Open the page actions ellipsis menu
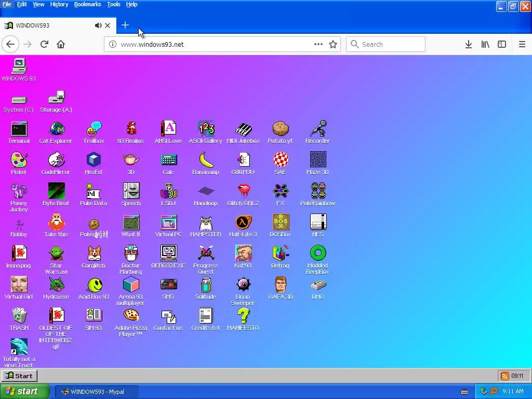 coord(318,44)
